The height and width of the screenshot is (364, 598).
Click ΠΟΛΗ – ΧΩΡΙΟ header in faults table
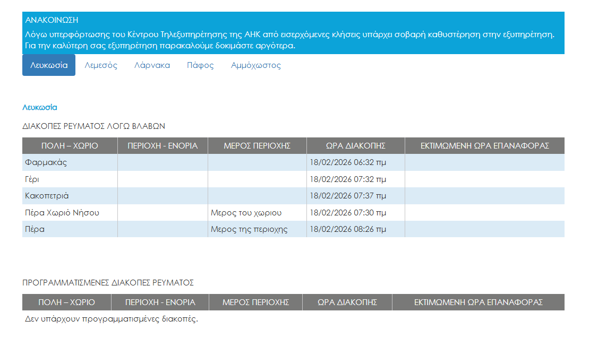(x=70, y=146)
